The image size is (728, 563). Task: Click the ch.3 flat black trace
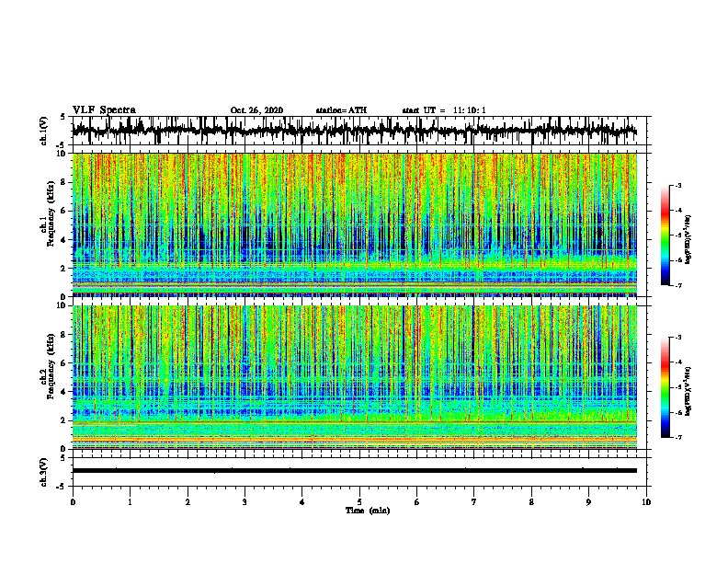coord(355,471)
